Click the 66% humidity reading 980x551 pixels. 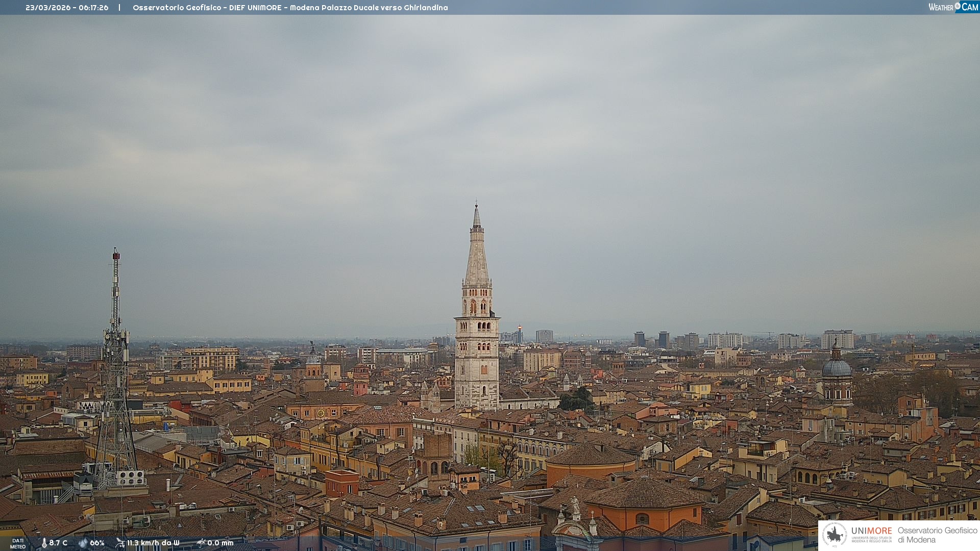(97, 543)
